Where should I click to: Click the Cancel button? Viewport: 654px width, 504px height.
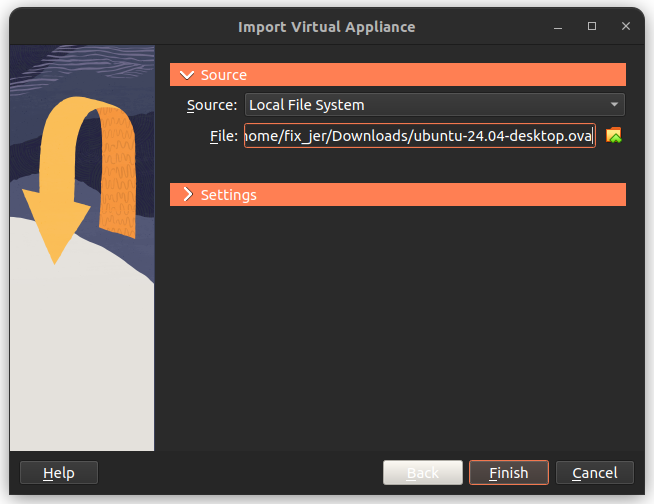point(594,473)
